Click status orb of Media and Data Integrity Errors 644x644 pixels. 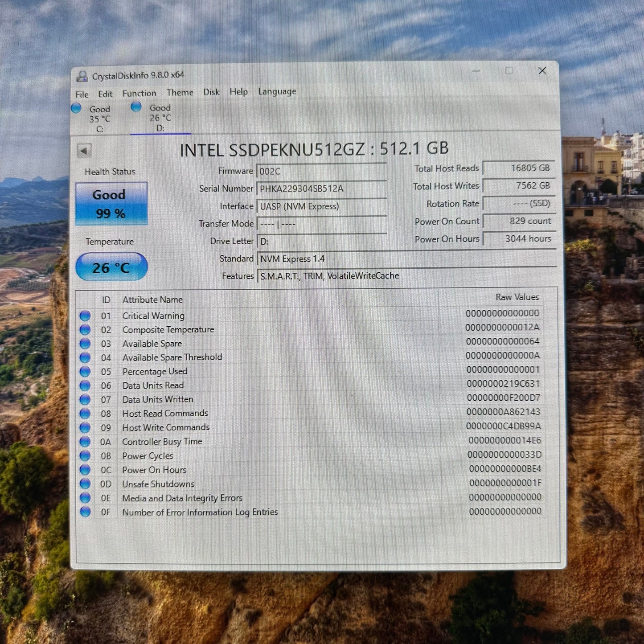(85, 498)
